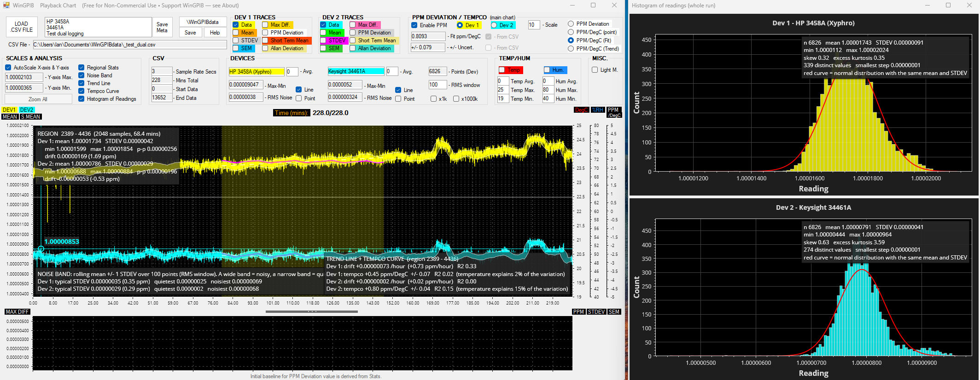The width and height of the screenshot is (980, 380).
Task: Toggle Dev 1 Traces STDEV checkbox
Action: pyautogui.click(x=236, y=40)
